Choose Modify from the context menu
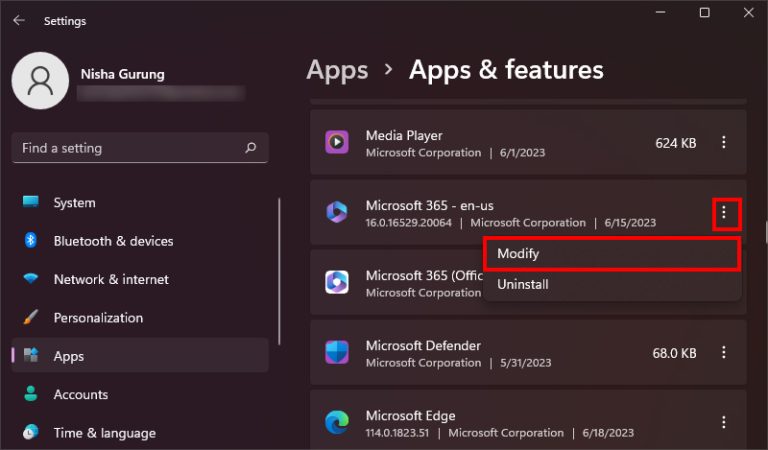The width and height of the screenshot is (768, 450). 611,254
